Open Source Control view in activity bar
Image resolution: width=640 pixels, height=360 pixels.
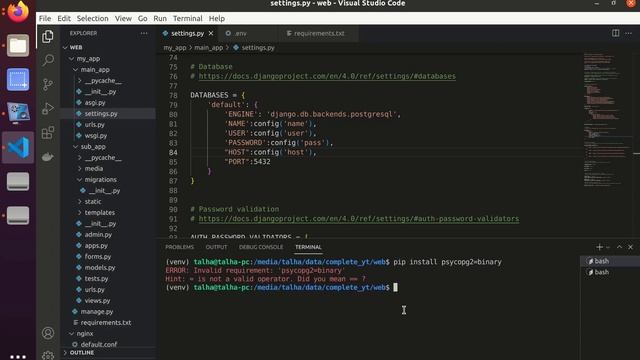click(48, 84)
